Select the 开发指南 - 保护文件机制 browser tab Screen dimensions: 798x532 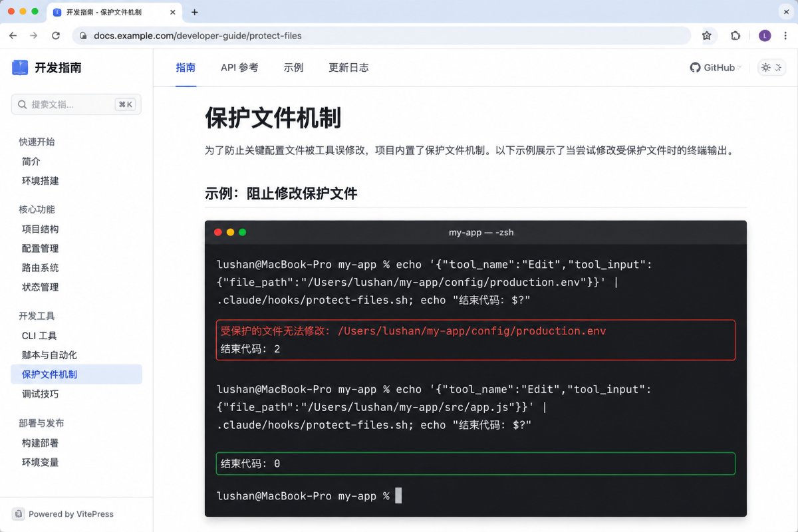114,12
